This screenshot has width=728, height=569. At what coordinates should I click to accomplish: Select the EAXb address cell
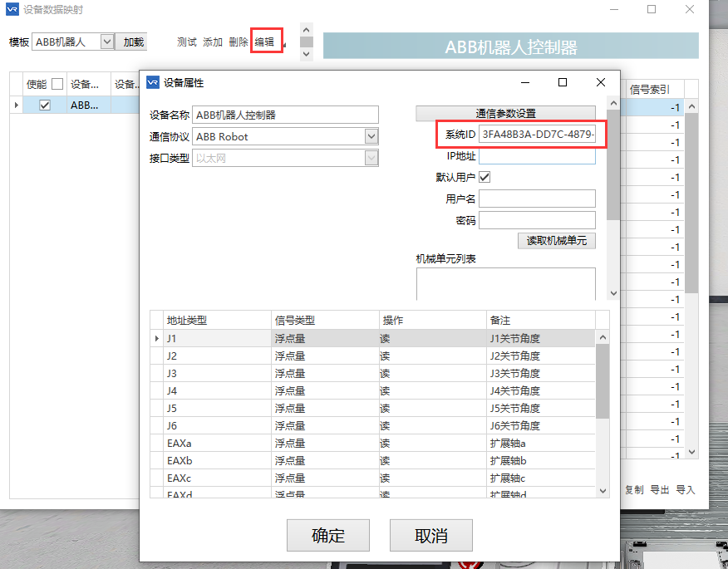pos(217,461)
